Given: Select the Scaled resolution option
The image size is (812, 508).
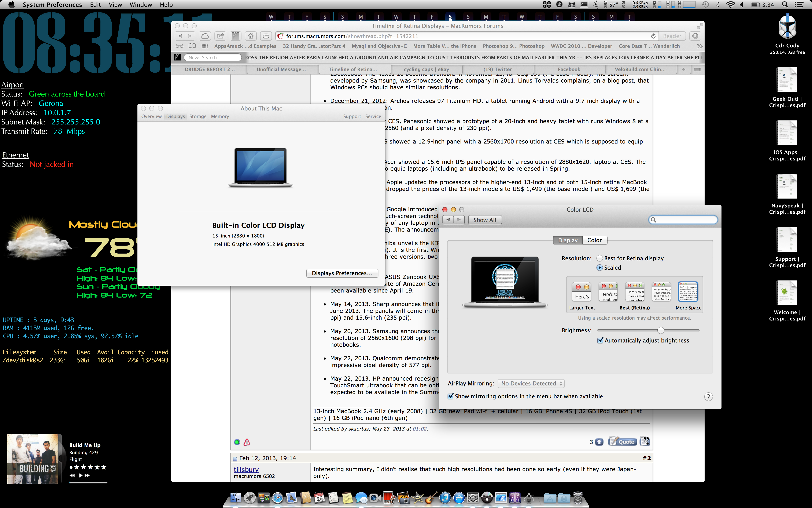Looking at the screenshot, I should [599, 268].
